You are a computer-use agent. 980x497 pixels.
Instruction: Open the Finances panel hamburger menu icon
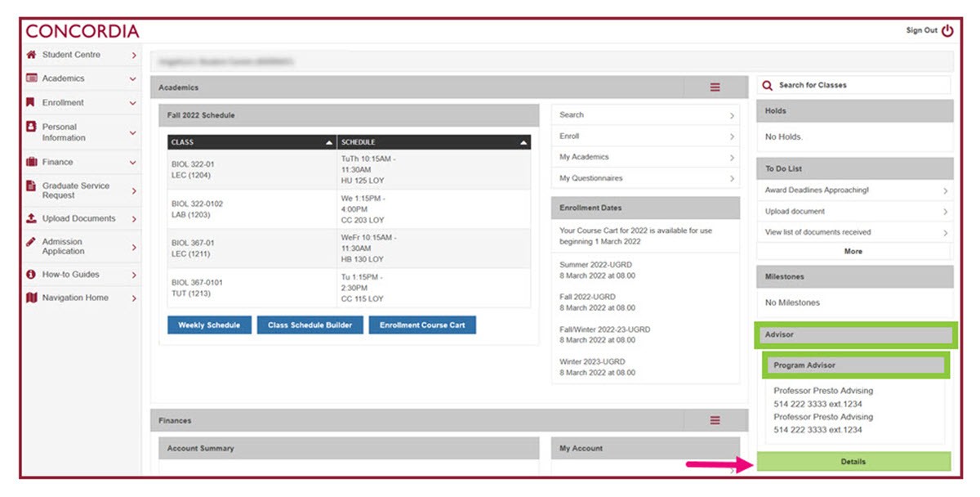click(x=715, y=420)
